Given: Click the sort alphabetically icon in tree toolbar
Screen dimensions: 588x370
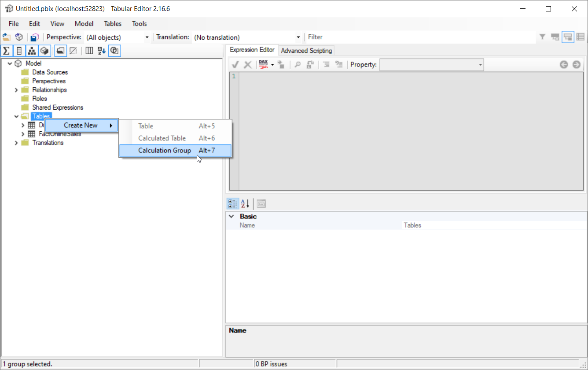Looking at the screenshot, I should coord(101,51).
